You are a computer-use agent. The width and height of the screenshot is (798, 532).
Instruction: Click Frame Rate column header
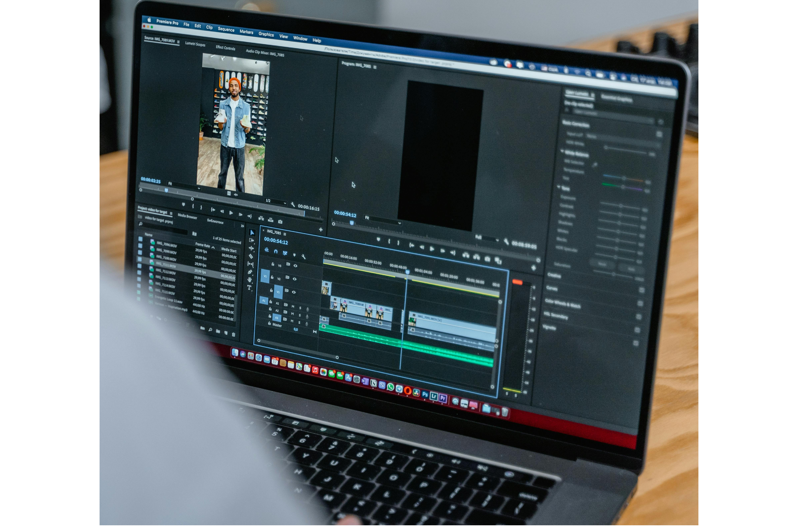click(x=203, y=245)
